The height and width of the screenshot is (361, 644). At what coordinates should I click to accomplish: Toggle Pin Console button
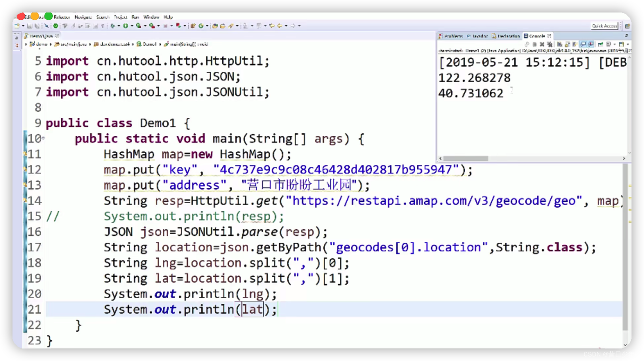pyautogui.click(x=600, y=44)
